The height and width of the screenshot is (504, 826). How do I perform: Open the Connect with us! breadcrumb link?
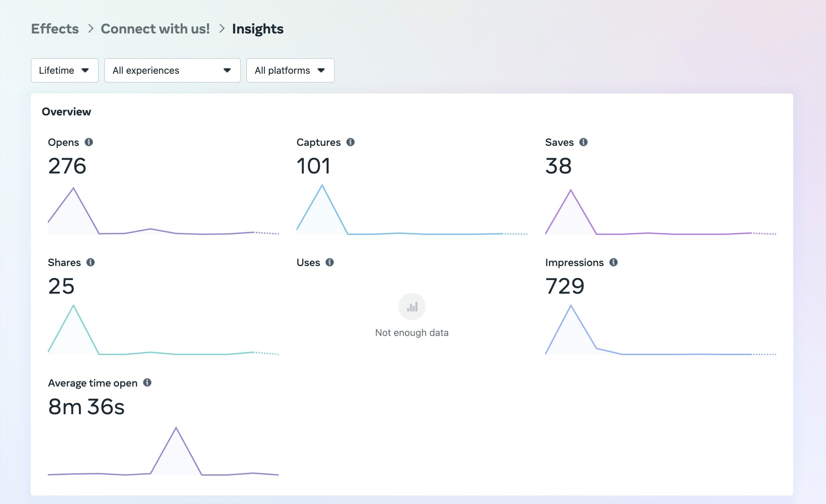[x=155, y=29]
